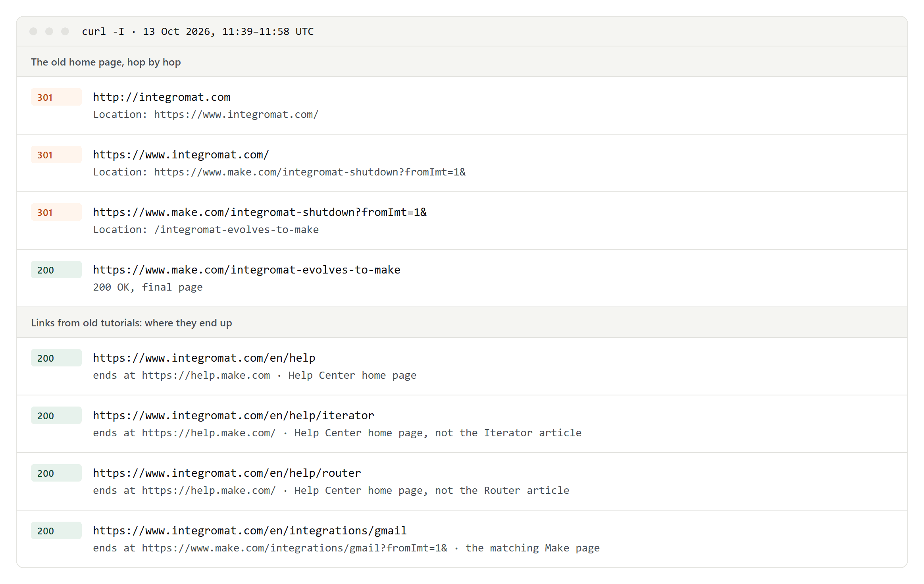Click the note ending 'not the Router article'
The width and height of the screenshot is (924, 584).
[331, 490]
